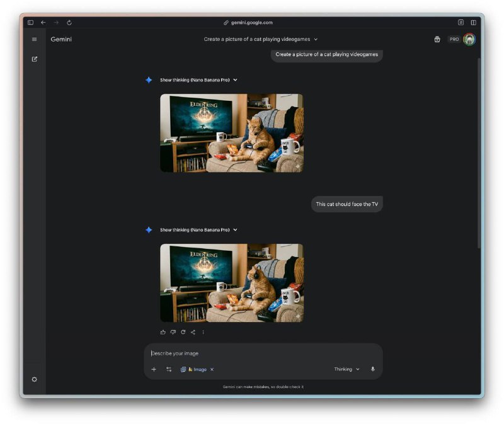Screen dimensions: 504x424
Task: Open the tools icon next to the plus
Action: pos(170,369)
